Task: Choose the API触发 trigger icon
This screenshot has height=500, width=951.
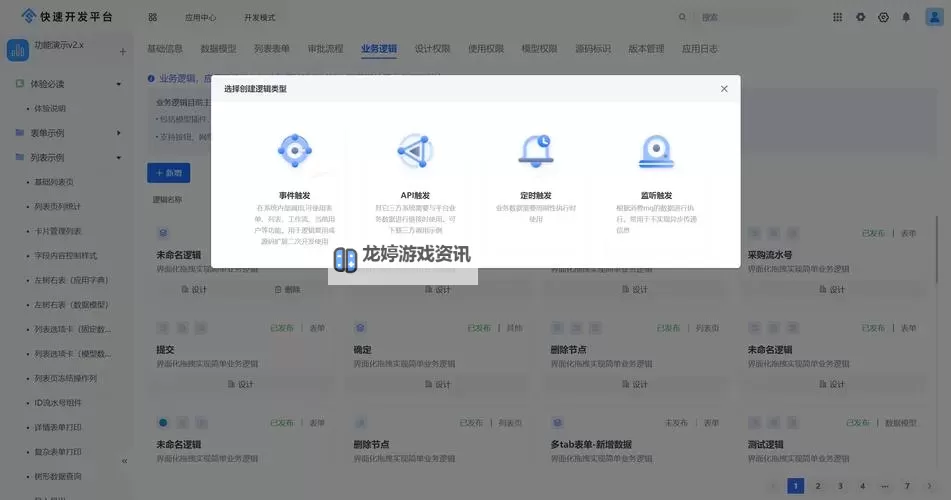Action: pos(415,151)
